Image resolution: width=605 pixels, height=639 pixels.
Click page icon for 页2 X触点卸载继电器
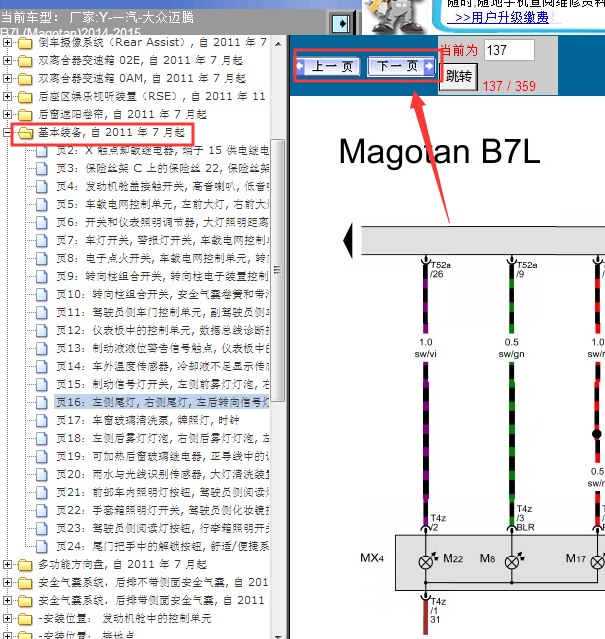click(x=42, y=151)
